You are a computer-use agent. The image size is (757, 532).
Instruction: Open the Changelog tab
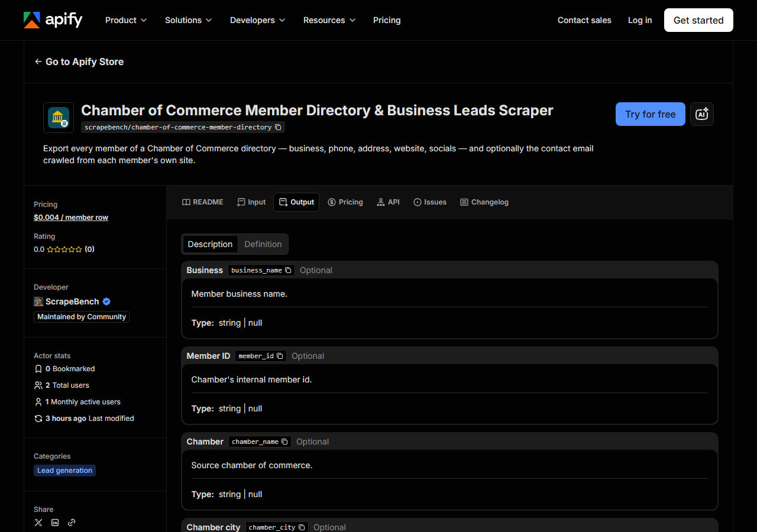[484, 202]
